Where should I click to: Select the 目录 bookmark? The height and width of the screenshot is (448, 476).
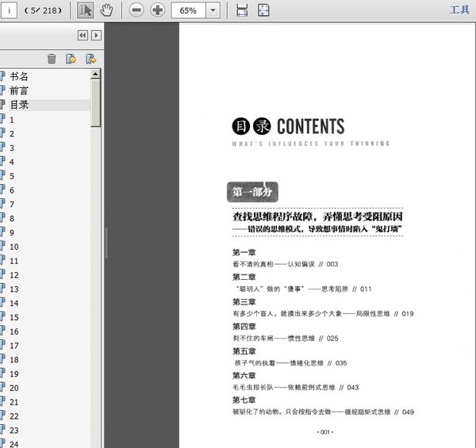[19, 105]
